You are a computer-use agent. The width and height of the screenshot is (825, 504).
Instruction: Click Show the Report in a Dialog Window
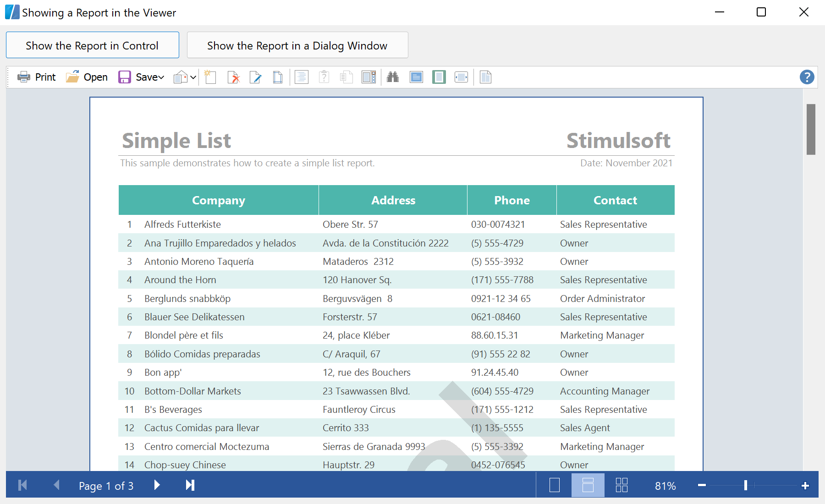pyautogui.click(x=297, y=45)
